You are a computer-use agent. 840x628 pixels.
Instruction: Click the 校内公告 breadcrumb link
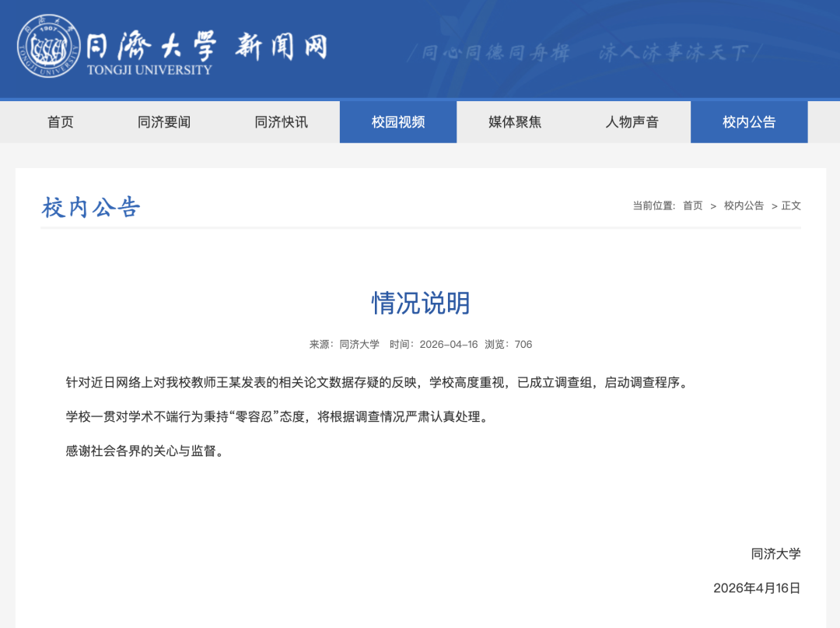tap(744, 205)
